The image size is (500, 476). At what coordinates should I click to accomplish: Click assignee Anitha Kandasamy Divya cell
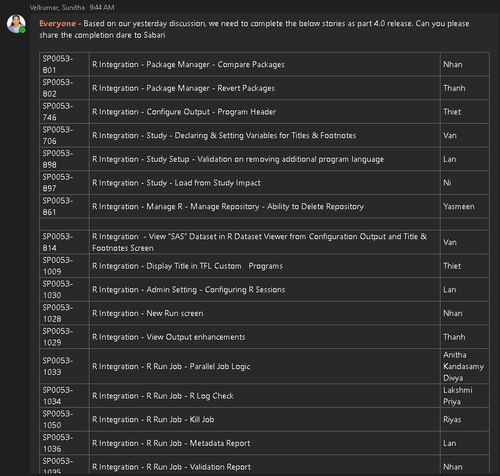click(x=464, y=366)
